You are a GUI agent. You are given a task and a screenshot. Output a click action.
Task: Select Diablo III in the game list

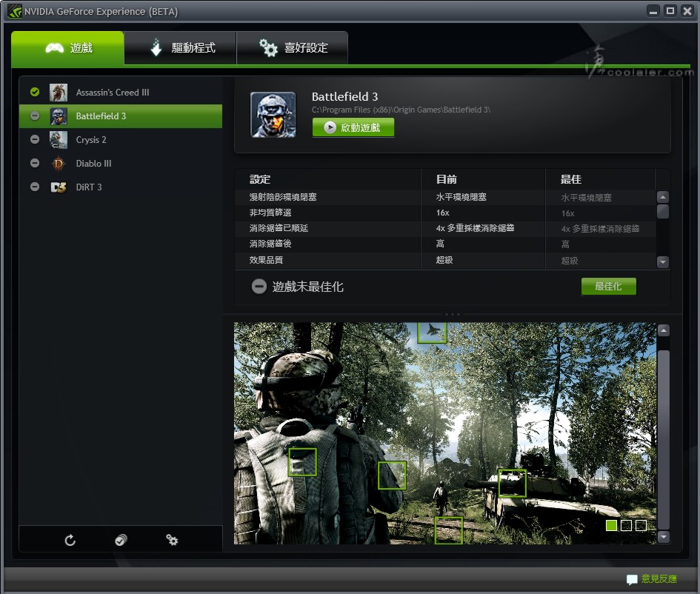pyautogui.click(x=121, y=164)
